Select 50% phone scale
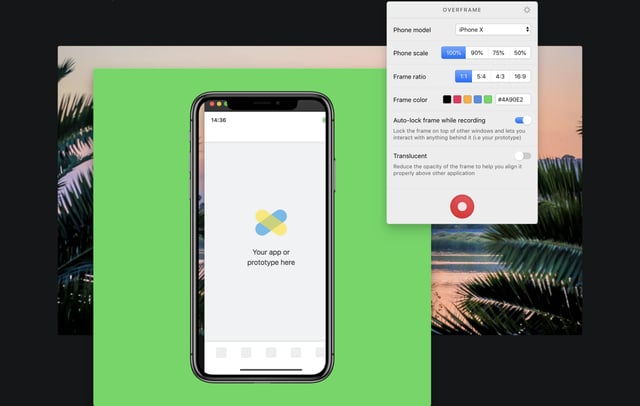This screenshot has width=640, height=406. tap(520, 53)
